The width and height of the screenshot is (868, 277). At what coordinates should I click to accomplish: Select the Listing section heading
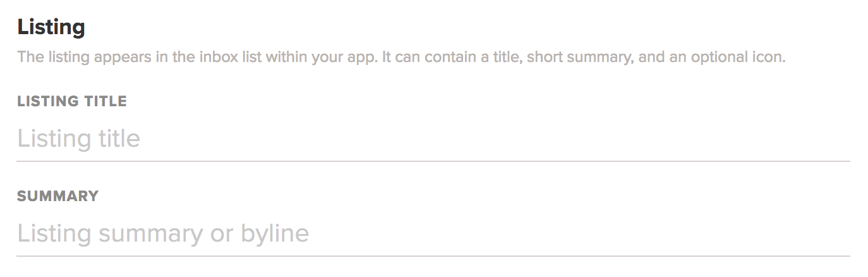tap(51, 27)
